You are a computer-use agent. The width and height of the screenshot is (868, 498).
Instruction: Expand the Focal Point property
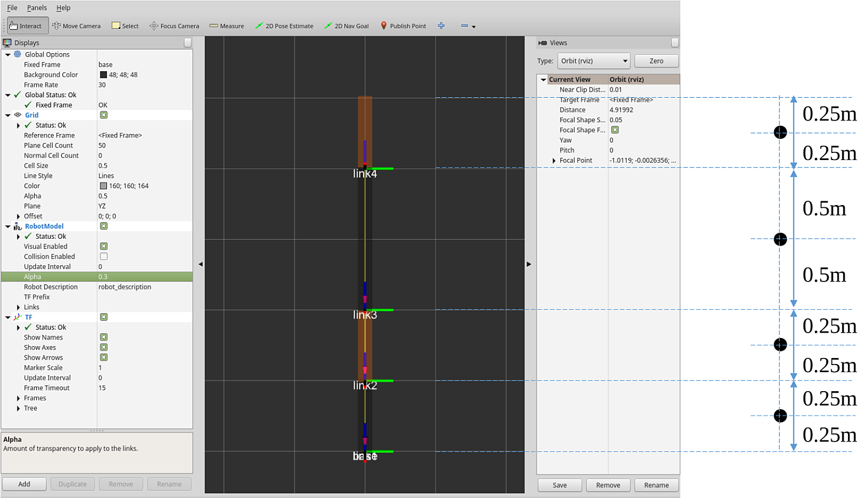(554, 161)
